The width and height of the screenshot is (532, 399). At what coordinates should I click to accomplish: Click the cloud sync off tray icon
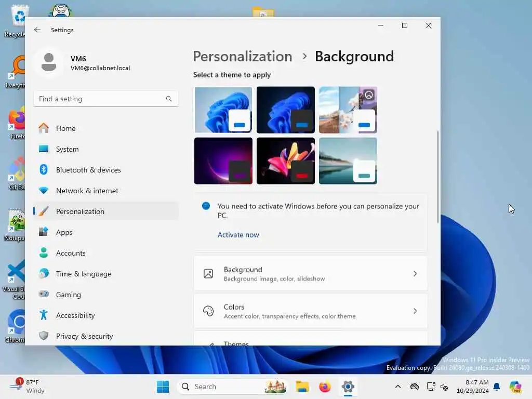pyautogui.click(x=414, y=387)
